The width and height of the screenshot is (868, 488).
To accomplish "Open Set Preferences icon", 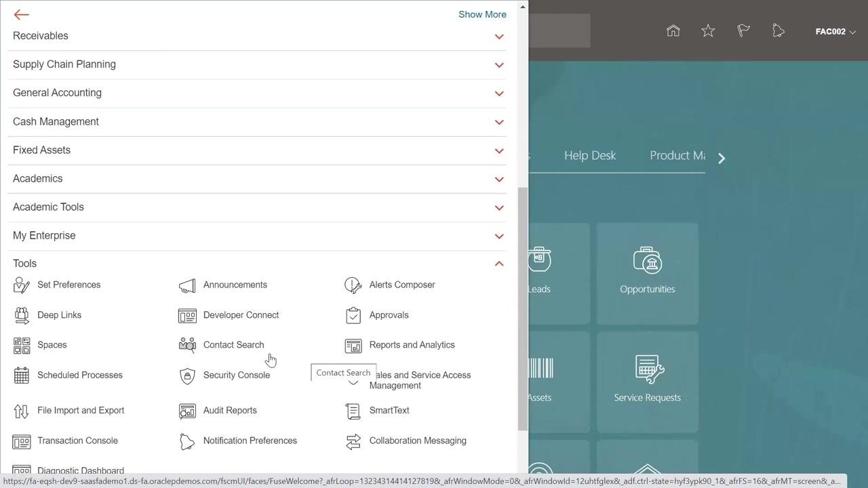I will point(22,285).
